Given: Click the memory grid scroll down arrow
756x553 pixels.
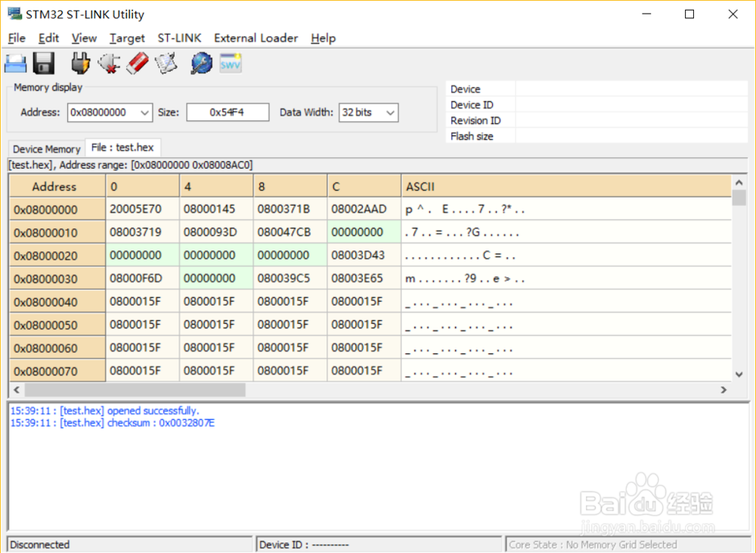Looking at the screenshot, I should (x=739, y=374).
